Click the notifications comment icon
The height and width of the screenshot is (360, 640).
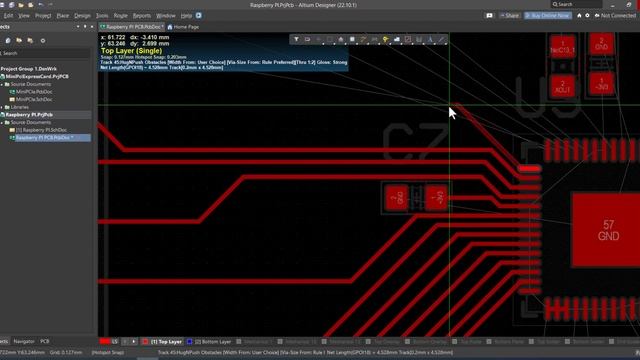[489, 16]
